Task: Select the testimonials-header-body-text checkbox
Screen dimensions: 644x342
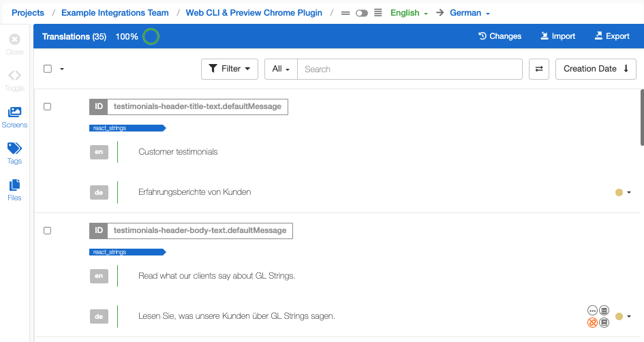Action: point(47,230)
